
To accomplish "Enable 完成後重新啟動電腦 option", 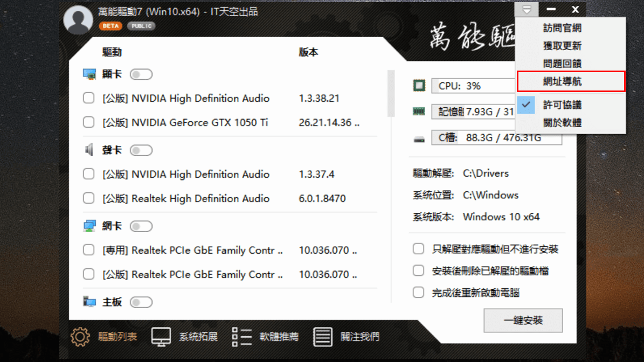I will [419, 293].
